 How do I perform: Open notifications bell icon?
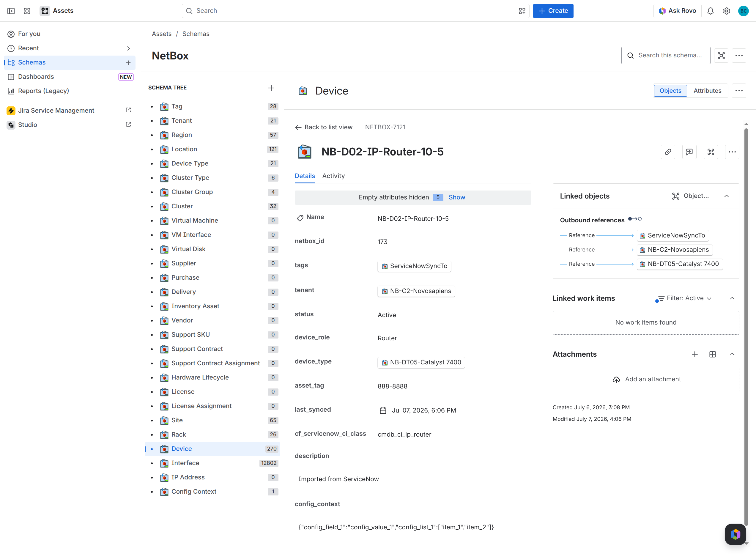(x=711, y=11)
